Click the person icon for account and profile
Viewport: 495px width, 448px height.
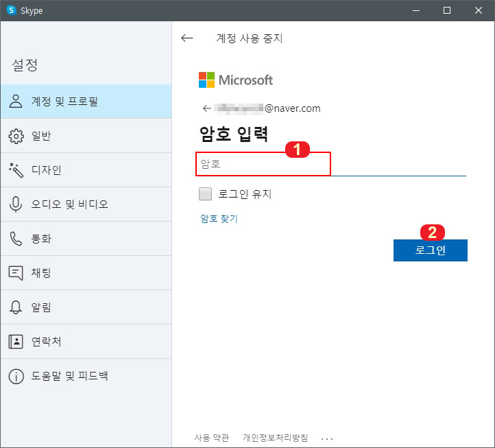tap(16, 102)
